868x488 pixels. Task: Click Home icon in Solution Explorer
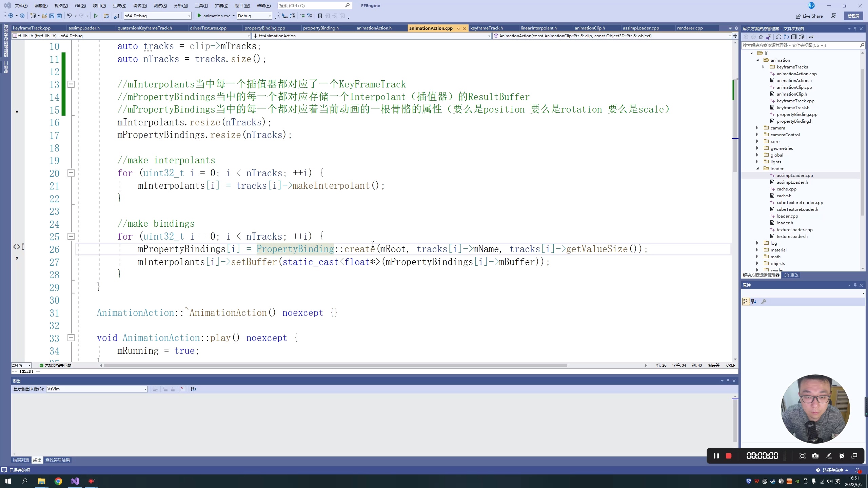[761, 37]
